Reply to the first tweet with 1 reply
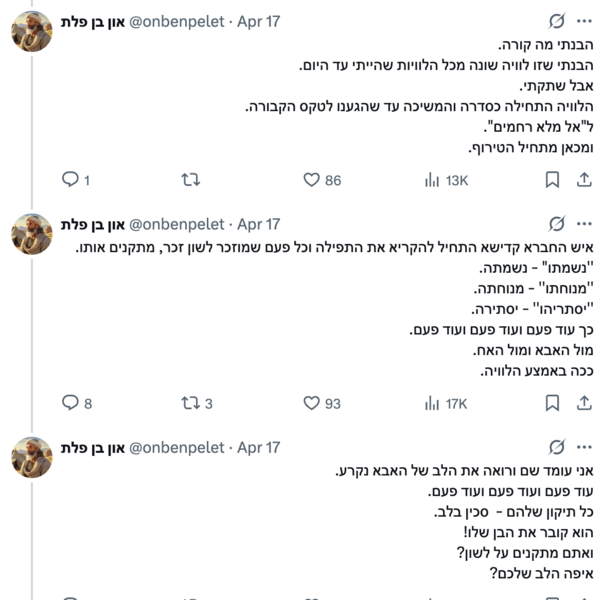This screenshot has width=602, height=600. click(76, 180)
